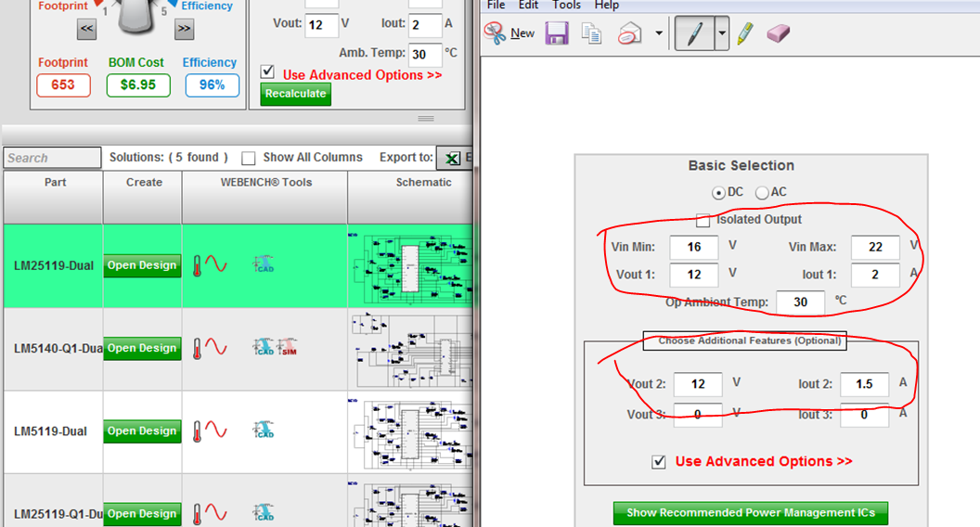Click the Iout field in left panel
Viewport: 980px width, 527px height.
pyautogui.click(x=424, y=25)
